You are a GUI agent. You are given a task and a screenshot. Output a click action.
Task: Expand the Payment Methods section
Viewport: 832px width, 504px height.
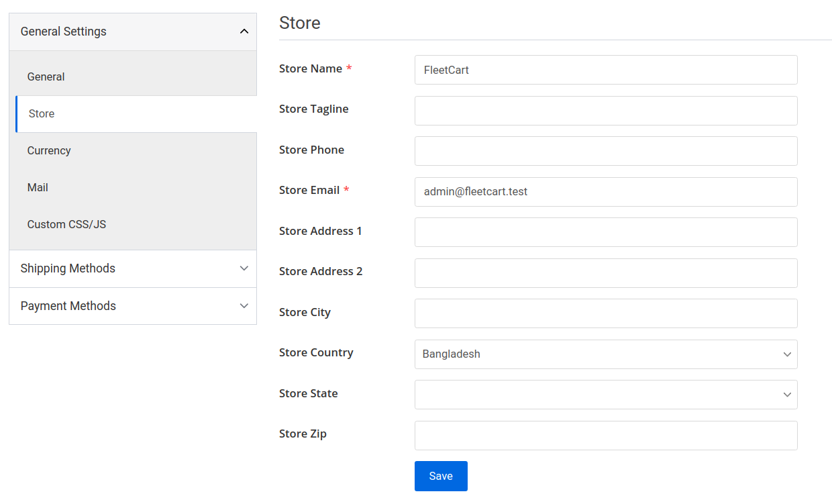pos(132,306)
